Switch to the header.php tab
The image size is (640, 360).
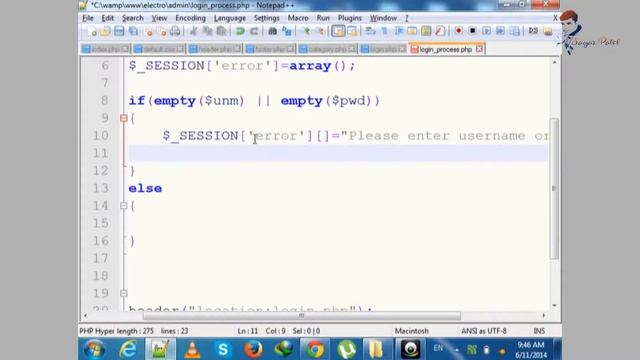(215, 49)
